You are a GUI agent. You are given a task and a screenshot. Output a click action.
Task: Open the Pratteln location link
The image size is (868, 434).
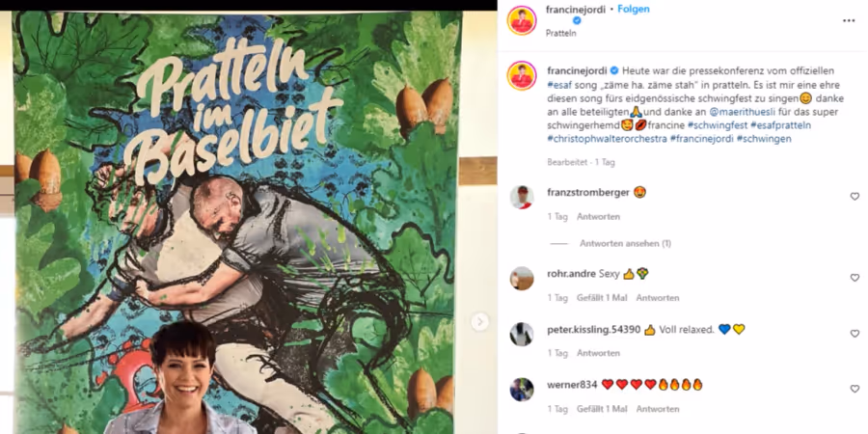[560, 33]
